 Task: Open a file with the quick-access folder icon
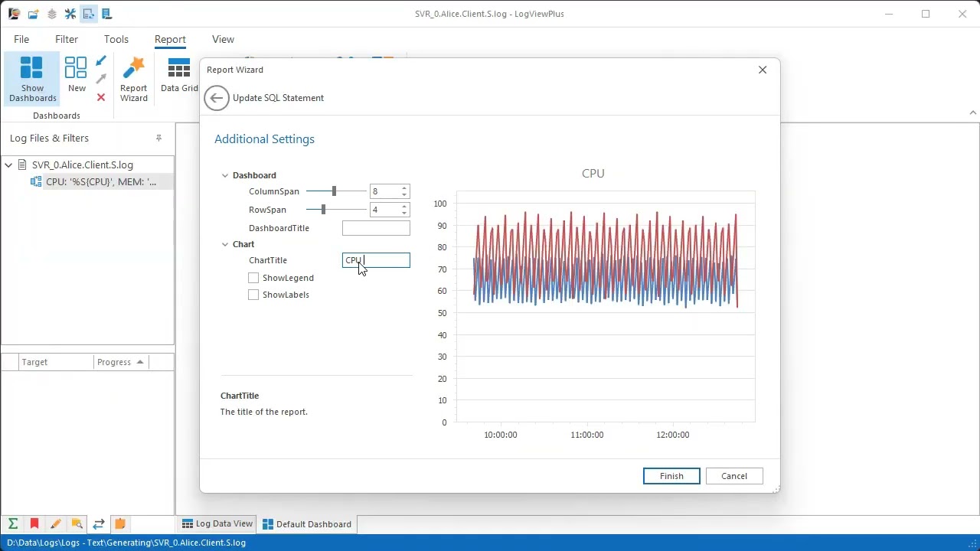(33, 14)
